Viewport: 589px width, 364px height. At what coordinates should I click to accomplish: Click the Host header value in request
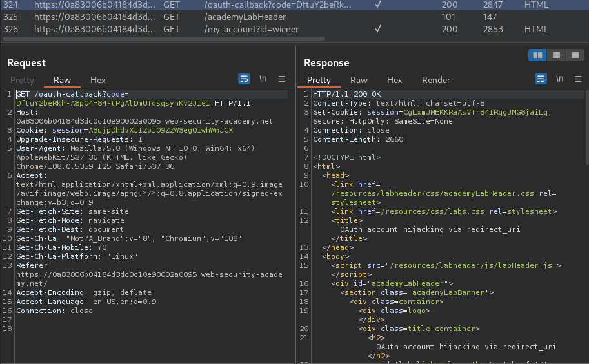click(145, 121)
